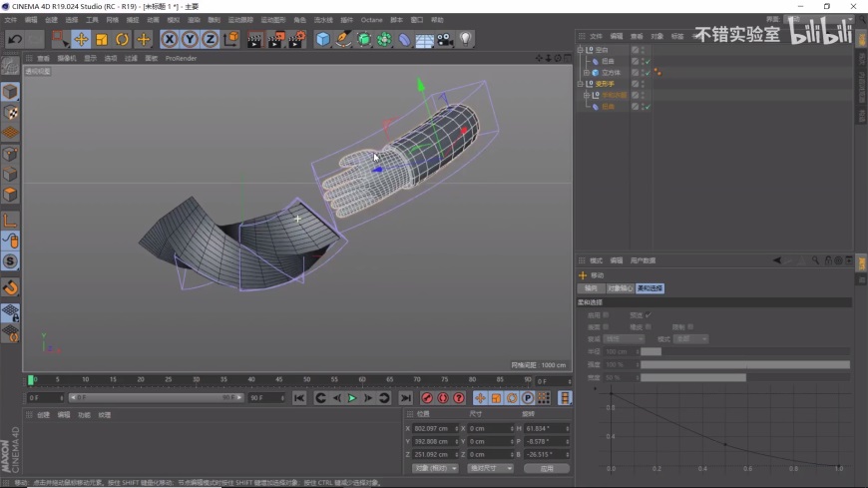Click the Record Active Objects keyframe icon
Viewport: 868px width, 488px height.
click(x=427, y=398)
